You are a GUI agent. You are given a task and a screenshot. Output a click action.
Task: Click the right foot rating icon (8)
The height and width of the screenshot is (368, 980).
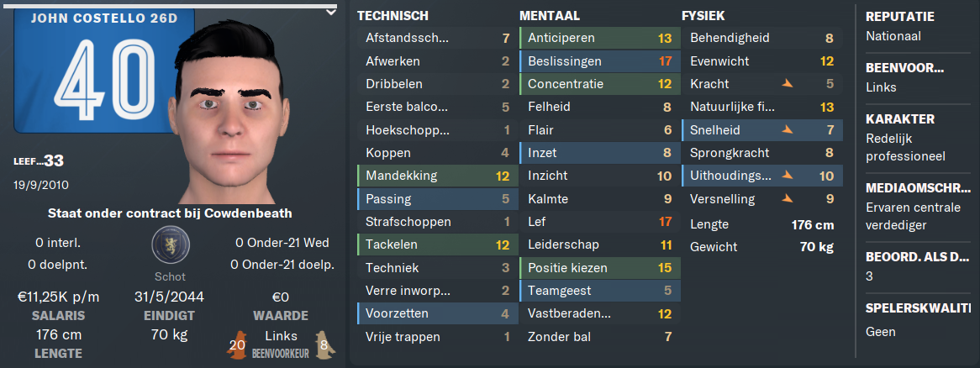[324, 344]
